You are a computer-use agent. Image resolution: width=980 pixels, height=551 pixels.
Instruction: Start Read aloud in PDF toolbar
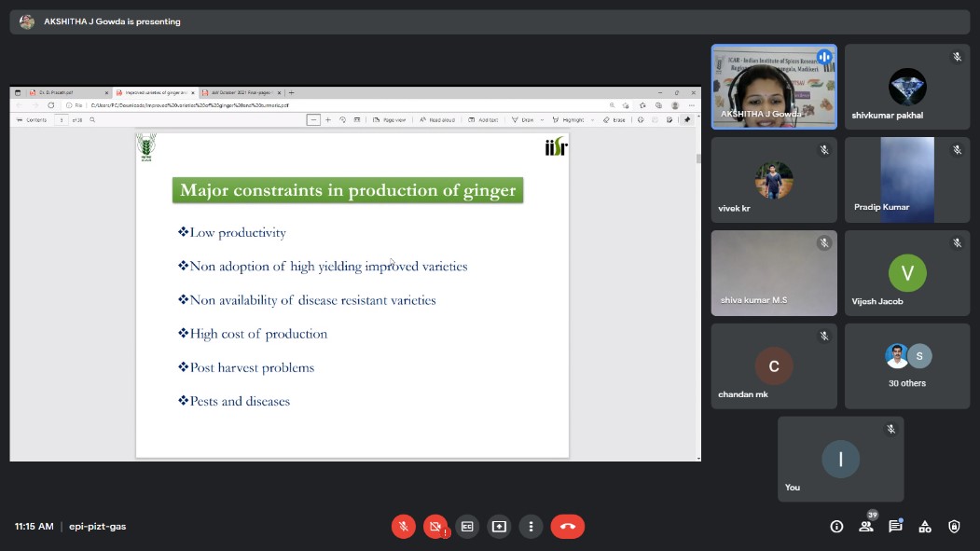(437, 120)
